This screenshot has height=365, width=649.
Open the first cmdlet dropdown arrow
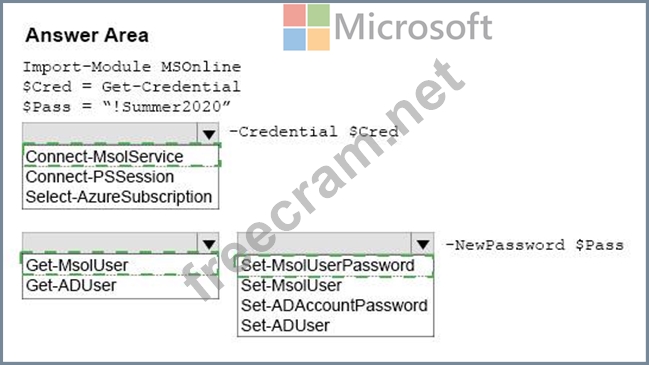[x=209, y=133]
